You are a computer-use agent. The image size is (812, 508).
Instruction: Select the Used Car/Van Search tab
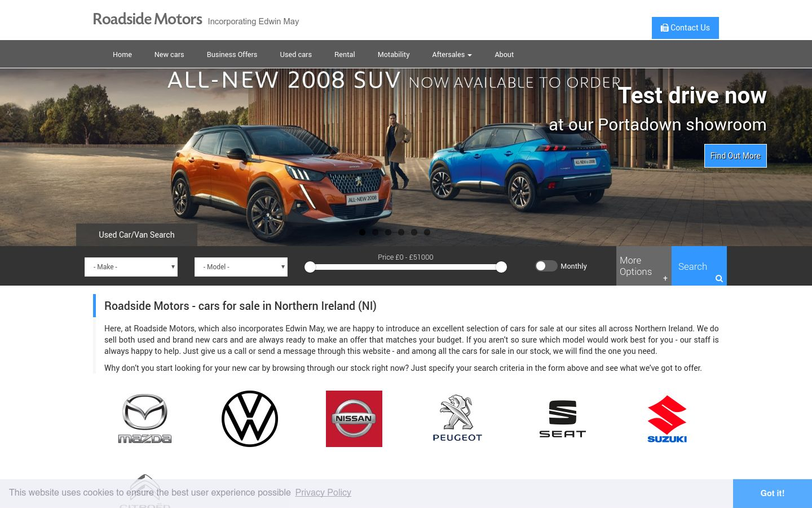136,235
